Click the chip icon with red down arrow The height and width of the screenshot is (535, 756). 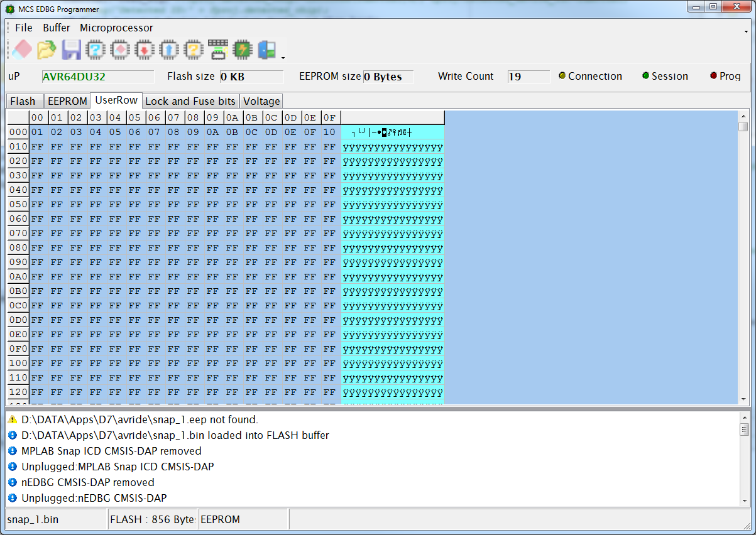[x=145, y=49]
